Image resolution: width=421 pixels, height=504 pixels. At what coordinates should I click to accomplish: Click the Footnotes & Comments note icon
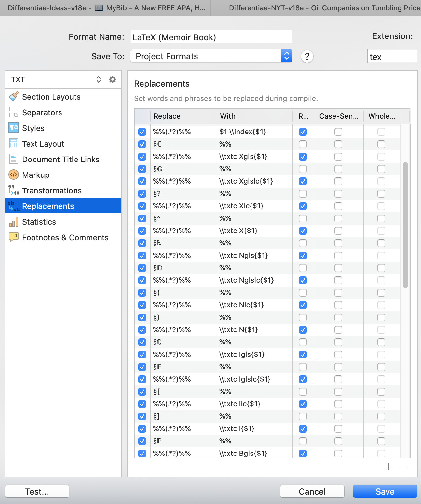14,237
